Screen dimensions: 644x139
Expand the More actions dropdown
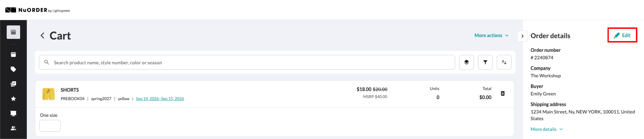(x=491, y=35)
